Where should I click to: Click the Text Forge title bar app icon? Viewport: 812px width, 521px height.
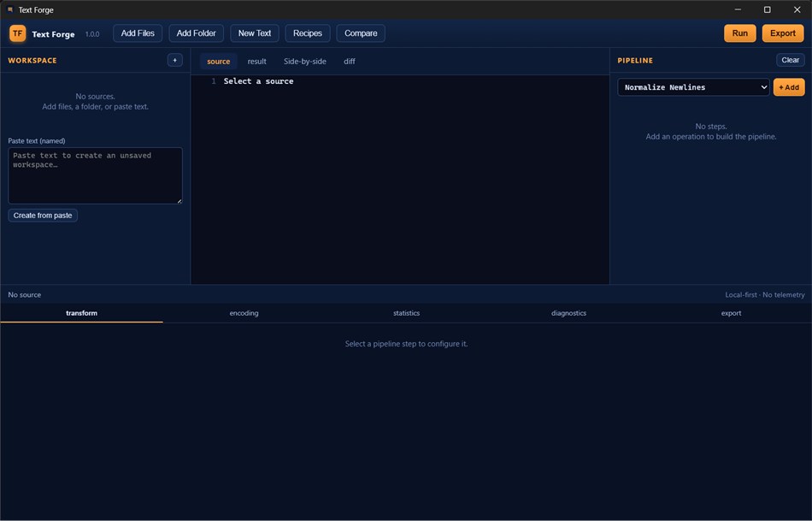pyautogui.click(x=10, y=9)
